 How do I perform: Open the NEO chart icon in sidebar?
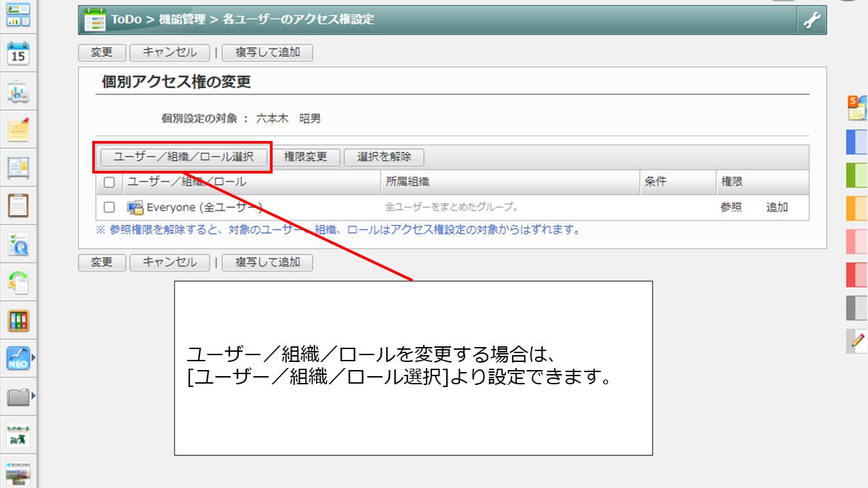pyautogui.click(x=18, y=357)
